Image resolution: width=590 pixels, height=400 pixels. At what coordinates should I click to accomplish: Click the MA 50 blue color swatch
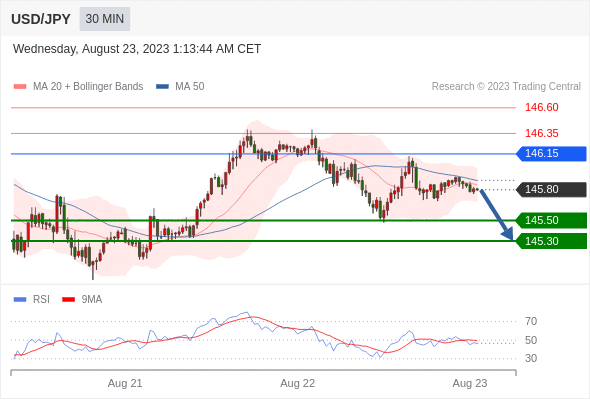[x=163, y=87]
